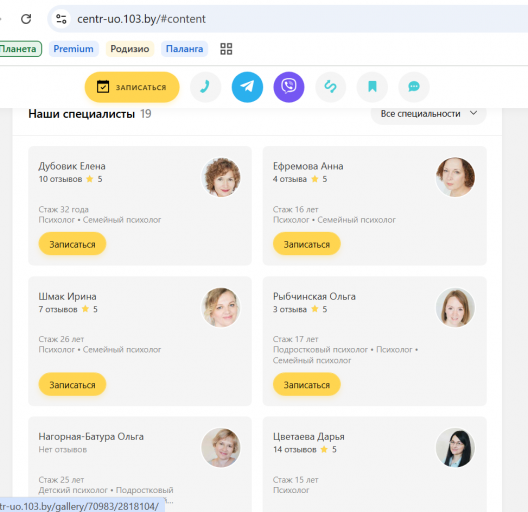Viewport: 528px width, 512px height.
Task: Click Рыбчинская Ольга's profile photo
Action: coord(455,308)
